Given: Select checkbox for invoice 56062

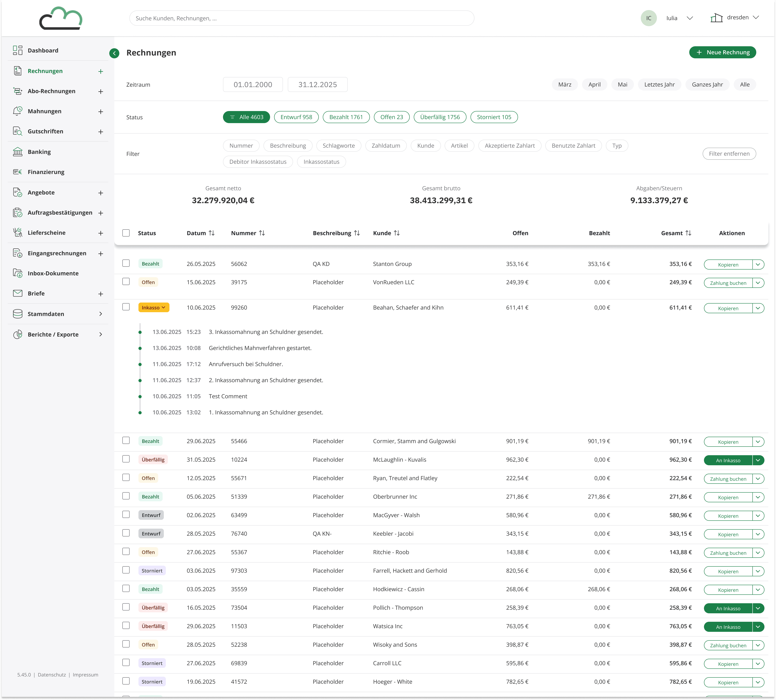Looking at the screenshot, I should point(126,263).
